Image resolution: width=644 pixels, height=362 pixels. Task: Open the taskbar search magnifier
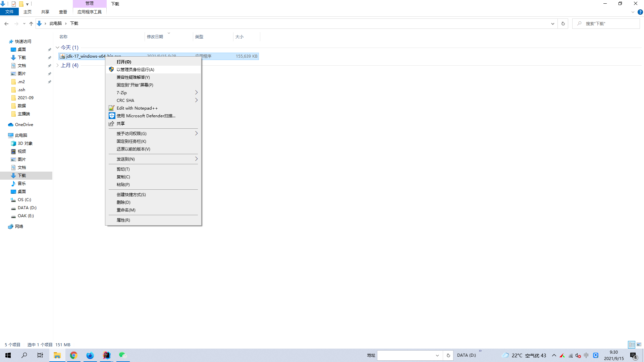pyautogui.click(x=24, y=355)
